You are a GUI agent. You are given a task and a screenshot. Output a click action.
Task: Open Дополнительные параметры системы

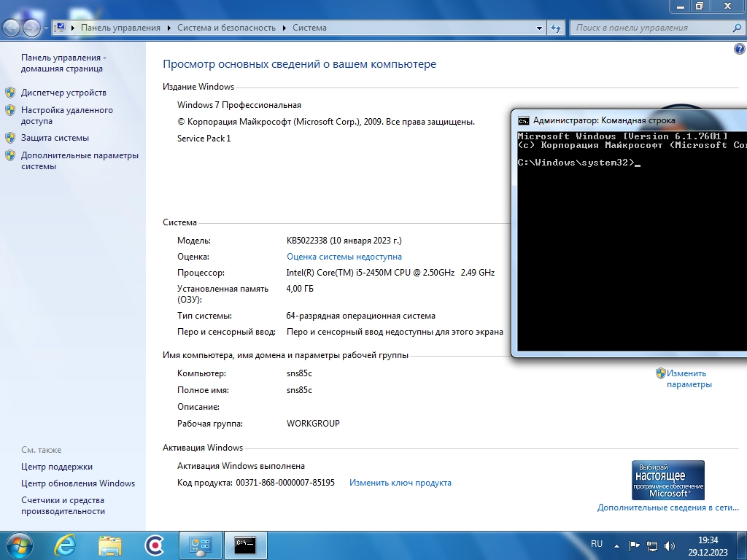coord(80,160)
